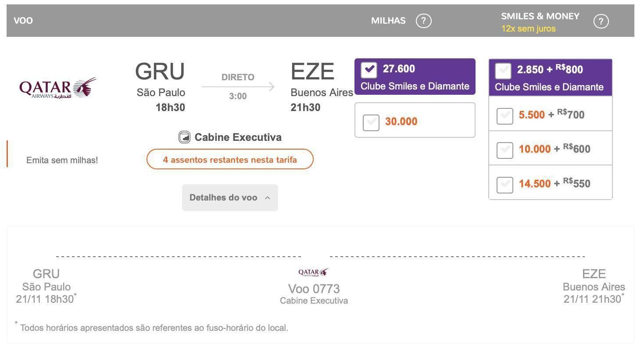The image size is (644, 351).
Task: Click the 12x sem juros text
Action: pos(529,29)
